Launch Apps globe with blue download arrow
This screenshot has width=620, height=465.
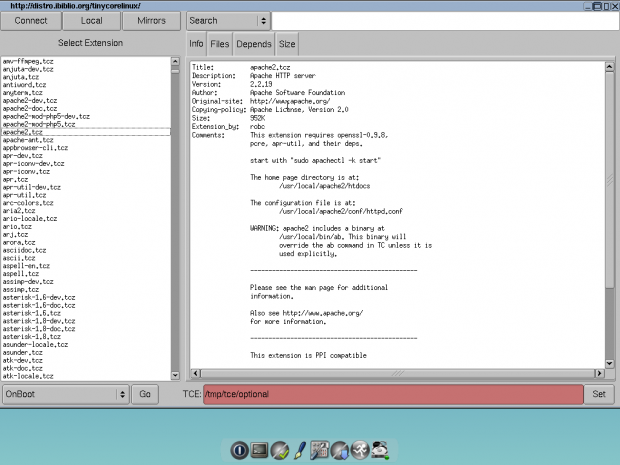(x=340, y=451)
